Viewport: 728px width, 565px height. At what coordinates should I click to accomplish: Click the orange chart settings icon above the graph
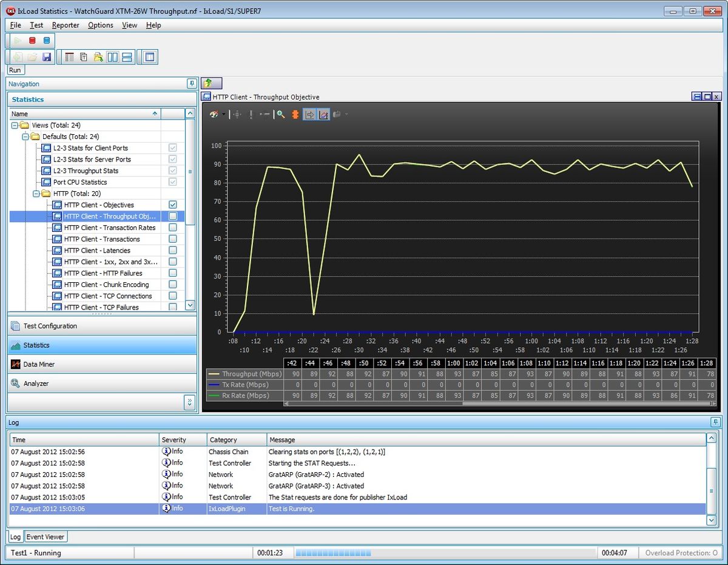pyautogui.click(x=295, y=114)
